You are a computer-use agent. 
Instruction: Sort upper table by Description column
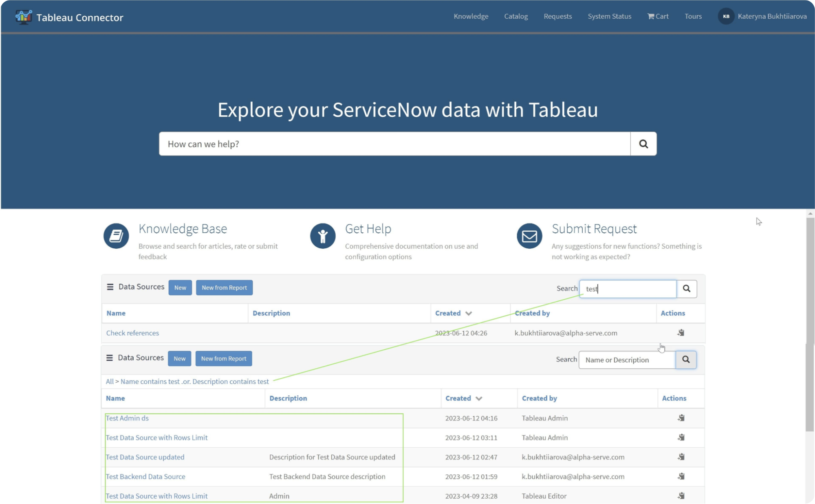(271, 313)
